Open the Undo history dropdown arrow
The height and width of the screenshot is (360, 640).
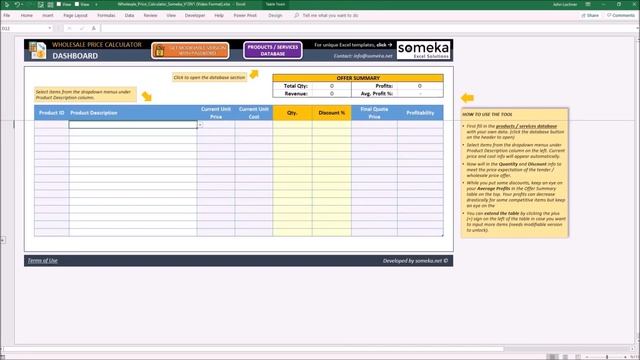click(22, 4)
